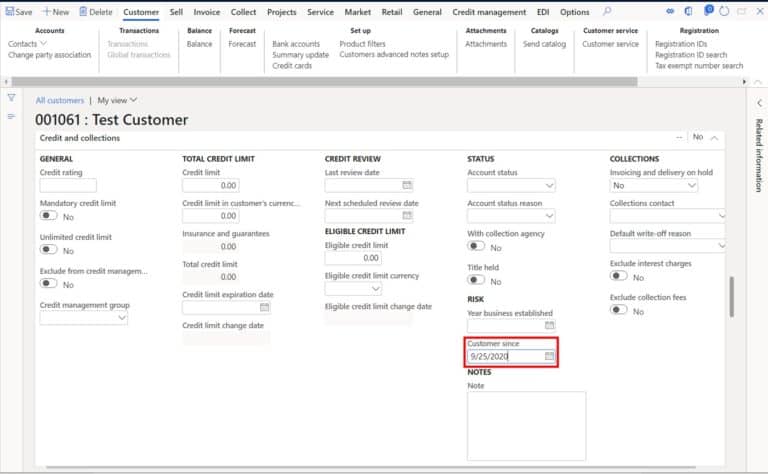This screenshot has height=474, width=768.
Task: Toggle Title held switch
Action: click(x=476, y=280)
